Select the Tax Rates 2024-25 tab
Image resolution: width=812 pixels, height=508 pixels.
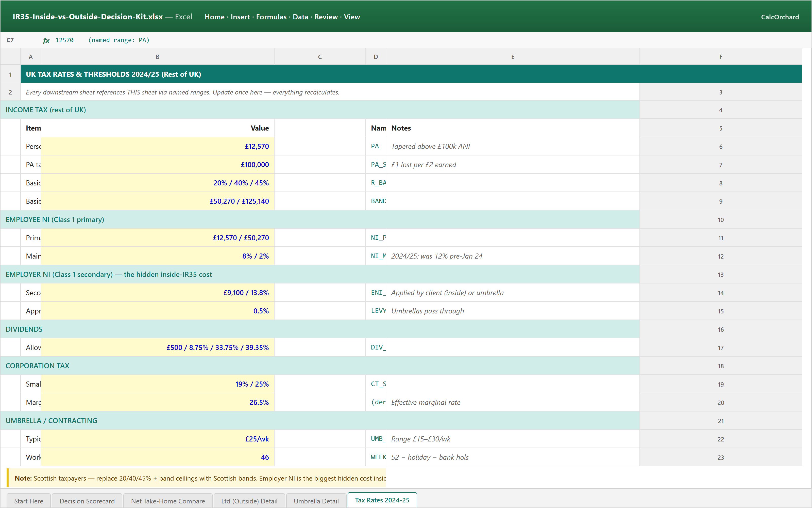pos(382,500)
